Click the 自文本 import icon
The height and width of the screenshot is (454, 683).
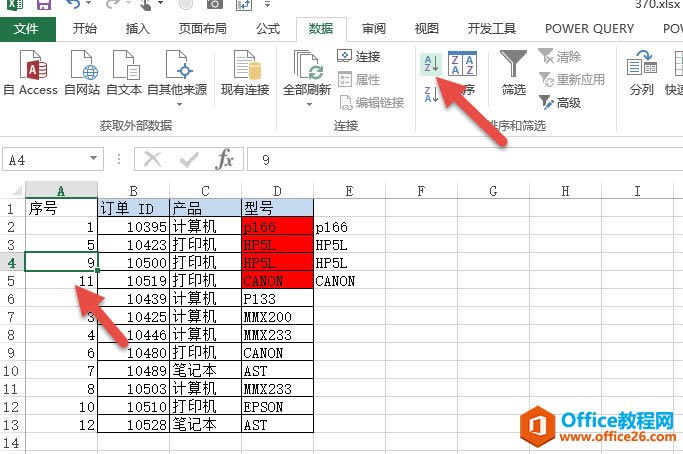click(124, 73)
